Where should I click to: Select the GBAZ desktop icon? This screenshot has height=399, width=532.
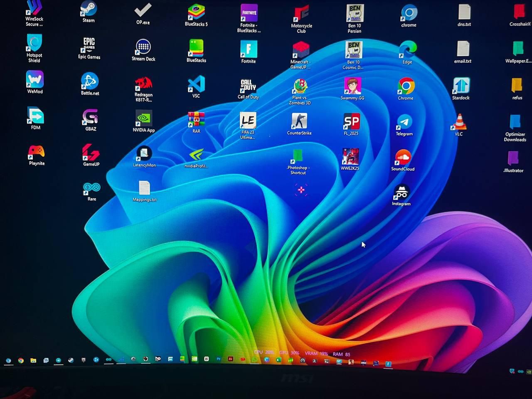click(x=91, y=120)
